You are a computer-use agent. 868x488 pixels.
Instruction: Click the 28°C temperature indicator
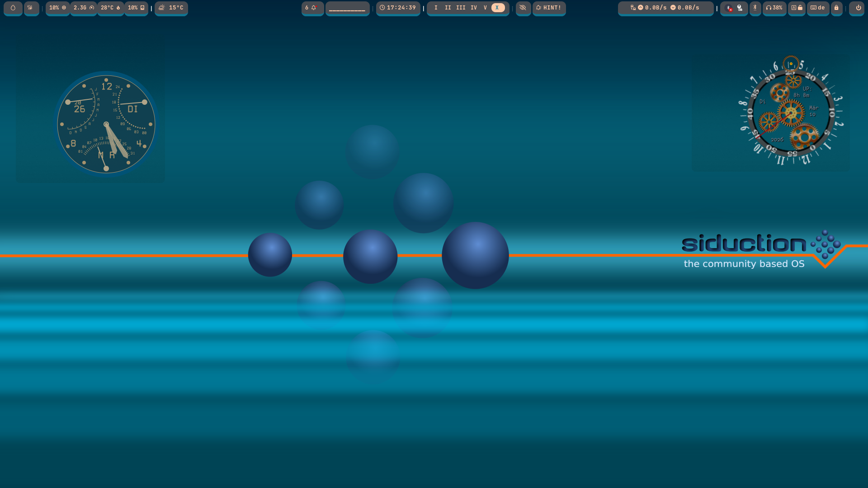click(x=110, y=8)
